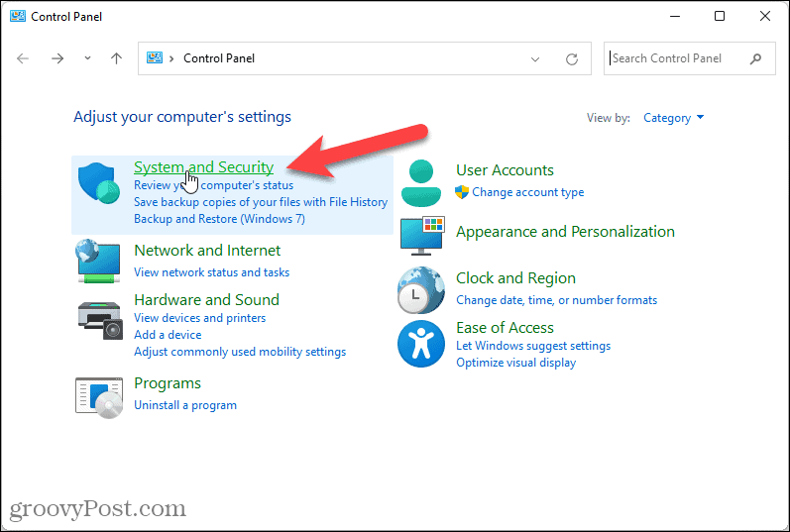The image size is (790, 532).
Task: Click View network status and tasks
Action: [x=211, y=272]
